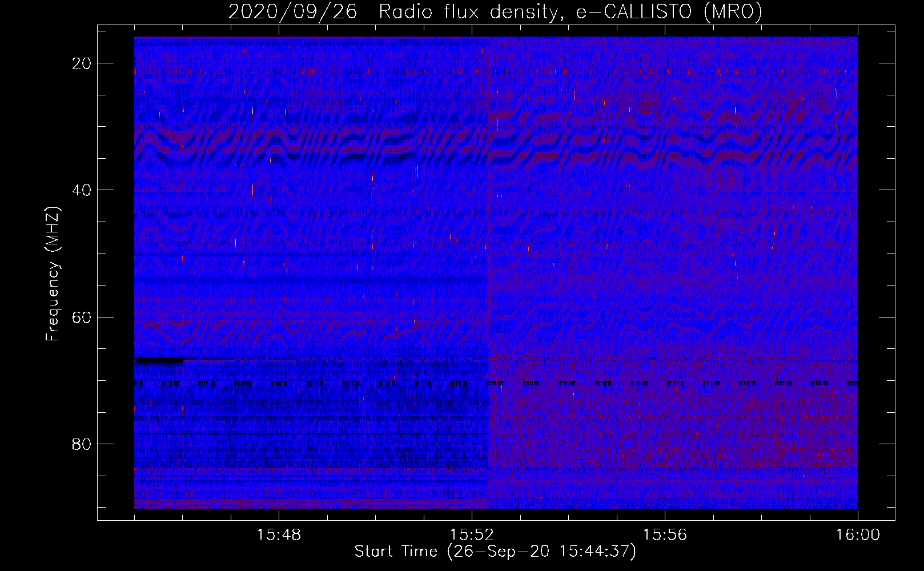The image size is (924, 571).
Task: Click the 40 MHz frequency tick label
Action: click(x=82, y=190)
